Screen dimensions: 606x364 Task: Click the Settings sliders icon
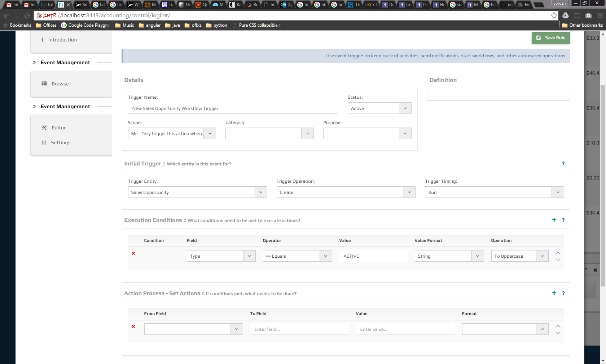point(44,142)
